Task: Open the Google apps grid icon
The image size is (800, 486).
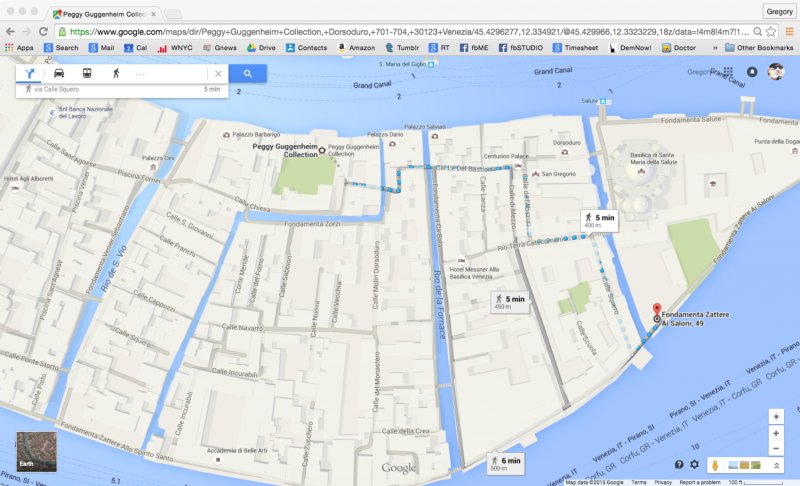Action: [x=728, y=71]
